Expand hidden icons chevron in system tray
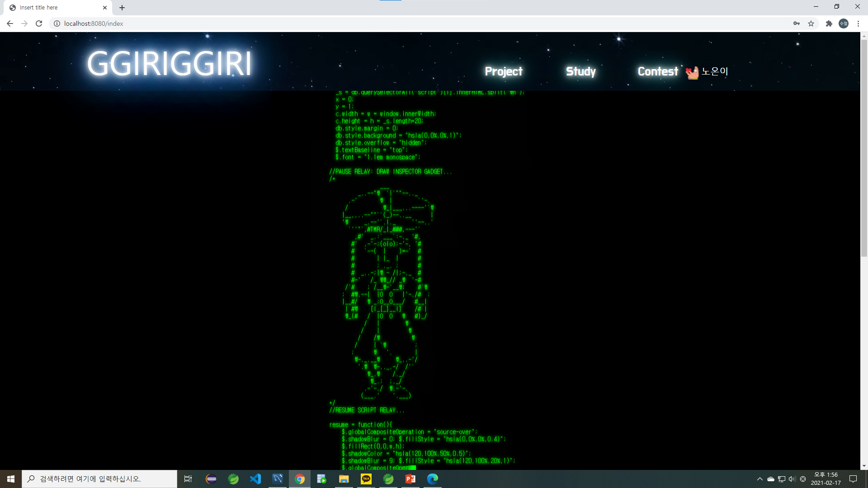 pyautogui.click(x=760, y=479)
